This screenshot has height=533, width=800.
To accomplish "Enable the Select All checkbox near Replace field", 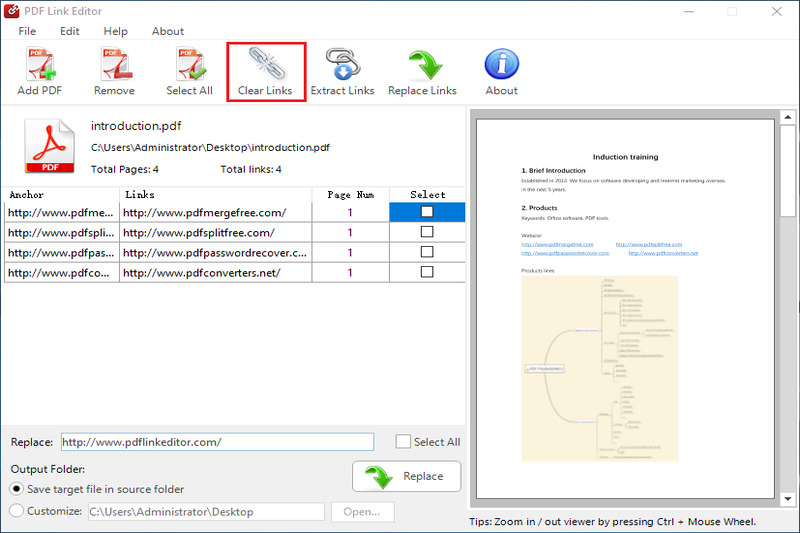I will (403, 442).
